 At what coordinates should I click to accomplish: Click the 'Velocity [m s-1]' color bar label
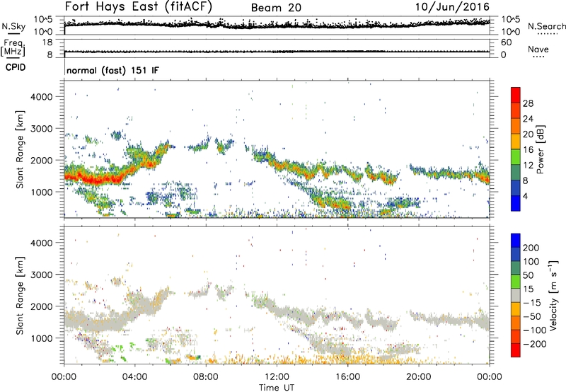pos(553,295)
